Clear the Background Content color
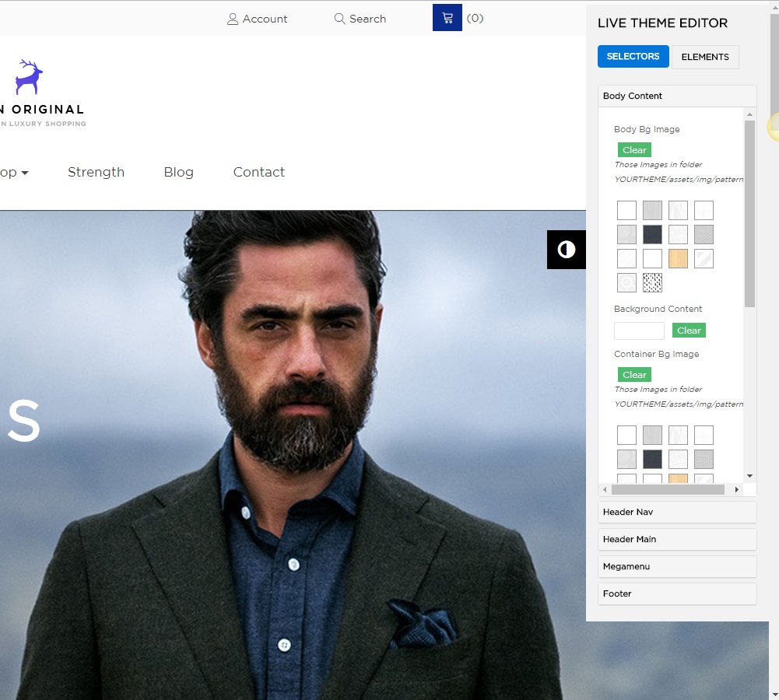The height and width of the screenshot is (700, 779). click(689, 331)
